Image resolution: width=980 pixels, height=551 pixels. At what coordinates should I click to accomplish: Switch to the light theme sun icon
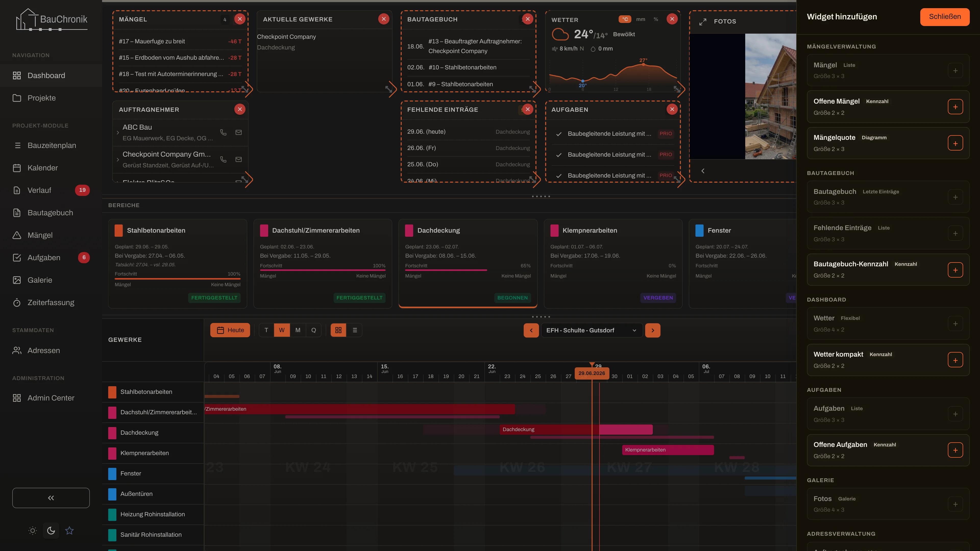coord(33,531)
